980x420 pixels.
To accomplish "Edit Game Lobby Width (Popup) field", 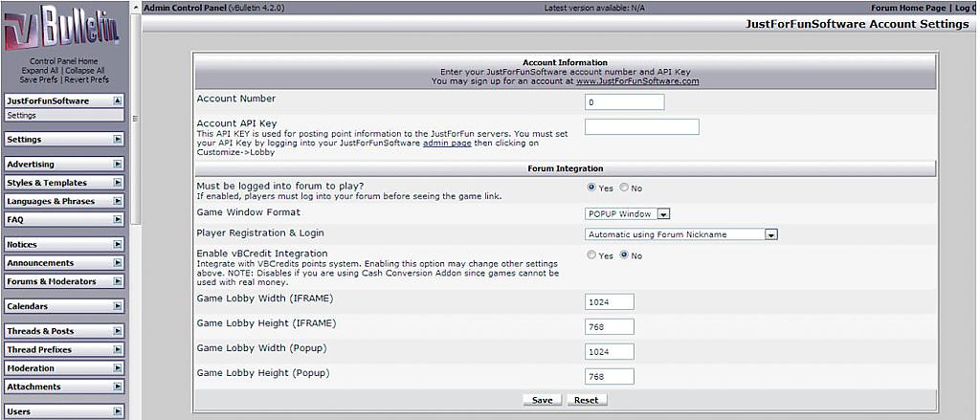I will 610,351.
